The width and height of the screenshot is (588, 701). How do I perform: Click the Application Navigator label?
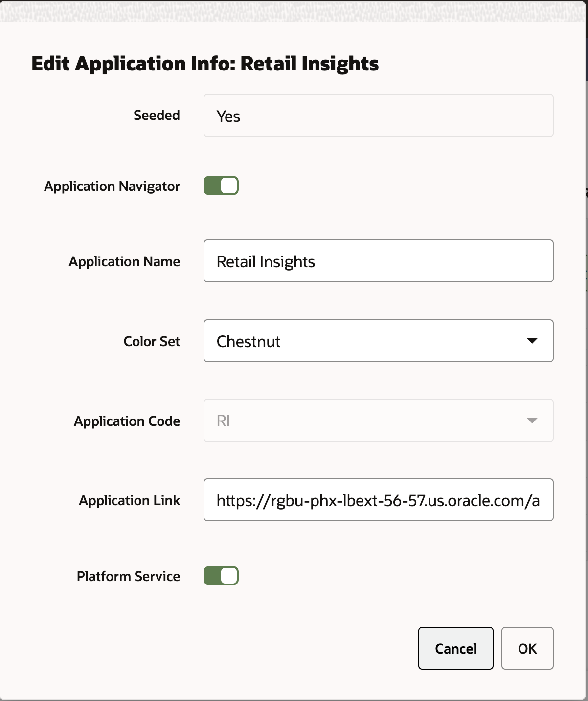pos(112,187)
